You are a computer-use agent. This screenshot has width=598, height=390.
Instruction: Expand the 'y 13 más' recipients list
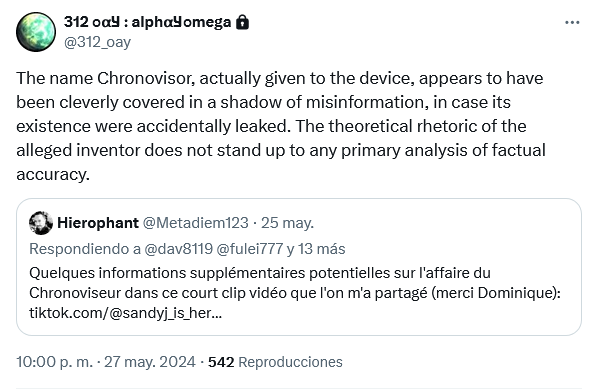[316, 249]
